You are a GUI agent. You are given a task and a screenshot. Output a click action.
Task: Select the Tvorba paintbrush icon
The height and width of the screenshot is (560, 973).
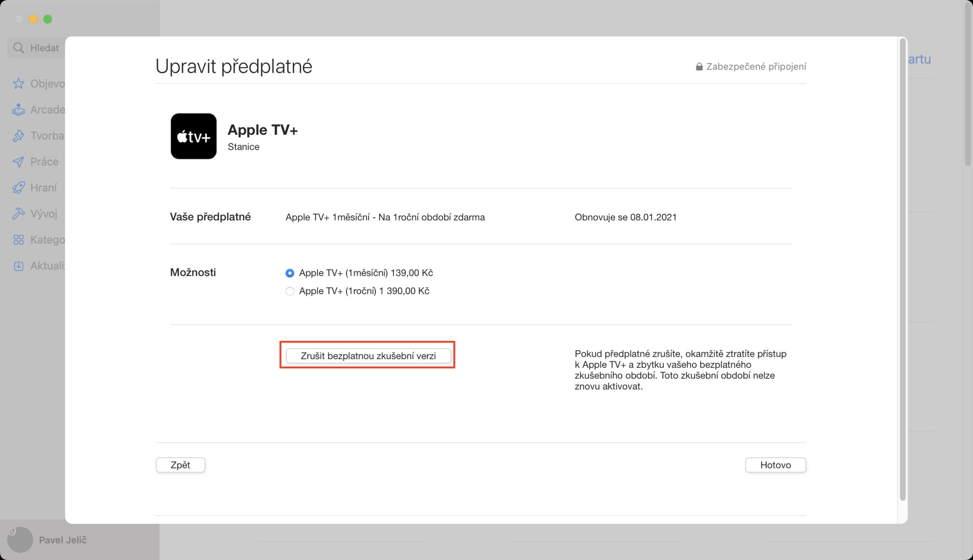18,136
